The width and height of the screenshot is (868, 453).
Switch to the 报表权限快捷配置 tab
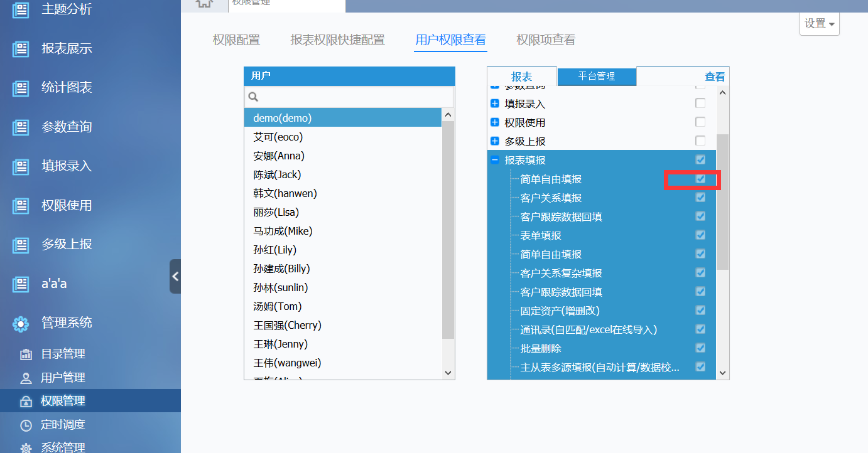[x=337, y=40]
